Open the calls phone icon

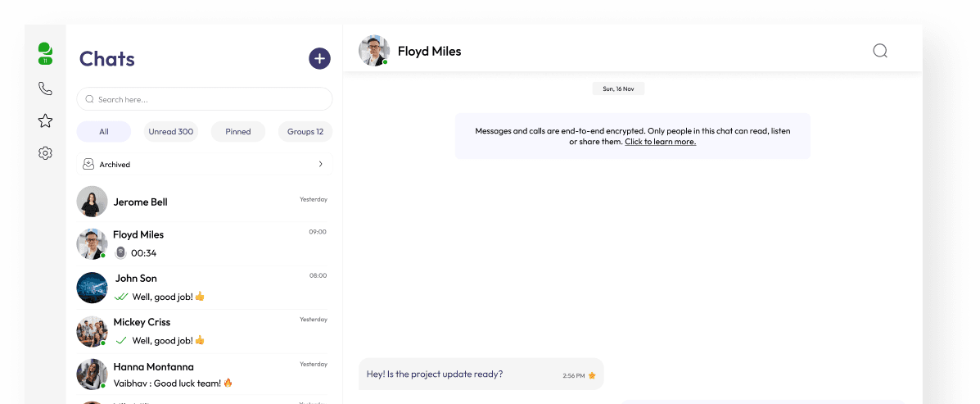click(45, 89)
